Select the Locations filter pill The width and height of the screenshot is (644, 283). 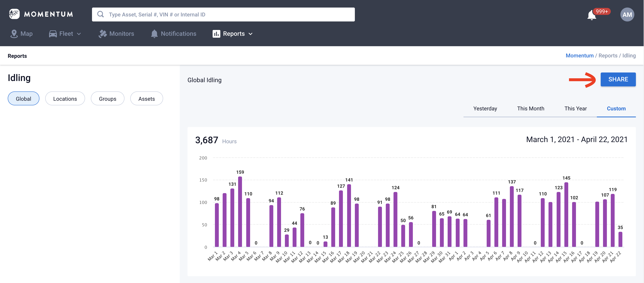(65, 99)
